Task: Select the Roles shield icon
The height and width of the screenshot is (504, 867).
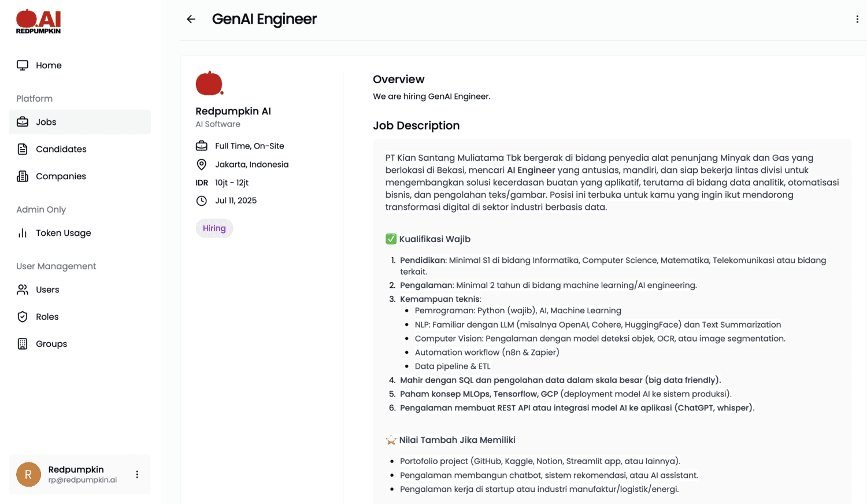Action: (x=23, y=317)
